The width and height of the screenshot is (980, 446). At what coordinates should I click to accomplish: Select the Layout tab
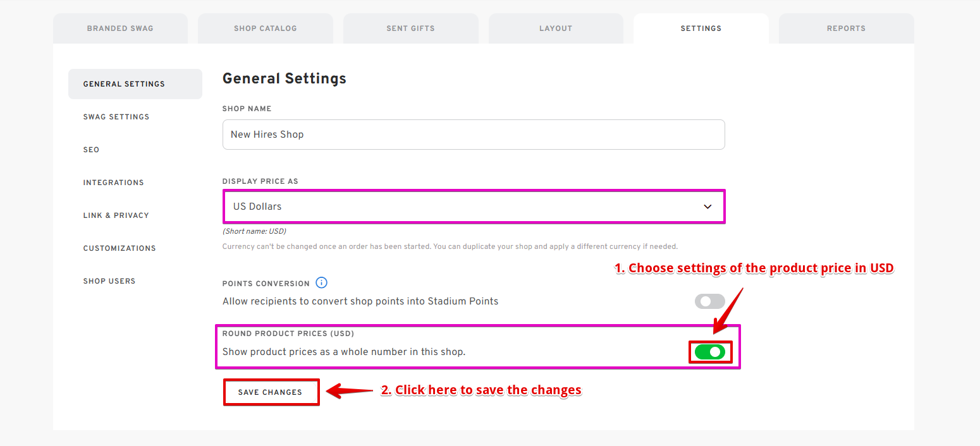click(556, 28)
